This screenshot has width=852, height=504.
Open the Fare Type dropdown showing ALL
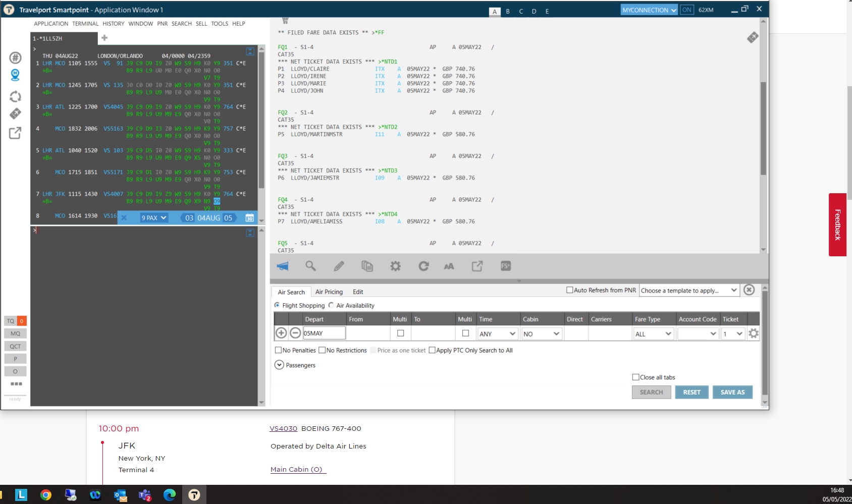pyautogui.click(x=654, y=333)
